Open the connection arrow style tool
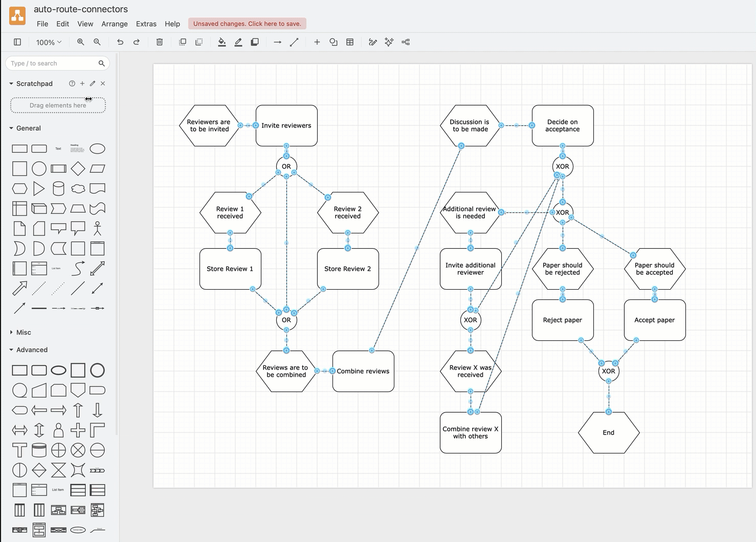The image size is (756, 542). click(278, 42)
